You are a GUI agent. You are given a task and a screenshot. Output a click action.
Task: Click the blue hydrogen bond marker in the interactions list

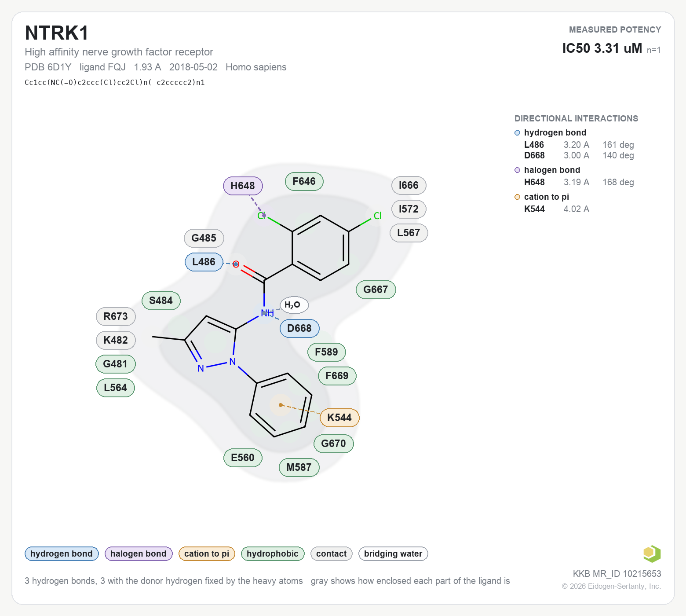coord(518,133)
